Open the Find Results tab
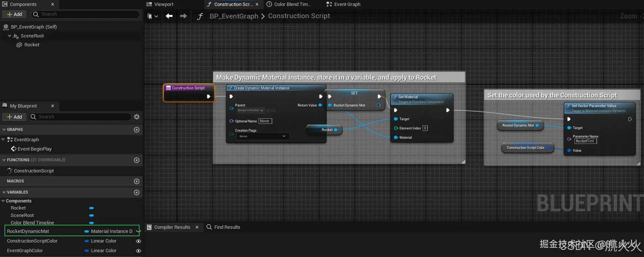Image resolution: width=644 pixels, height=257 pixels. tap(223, 227)
